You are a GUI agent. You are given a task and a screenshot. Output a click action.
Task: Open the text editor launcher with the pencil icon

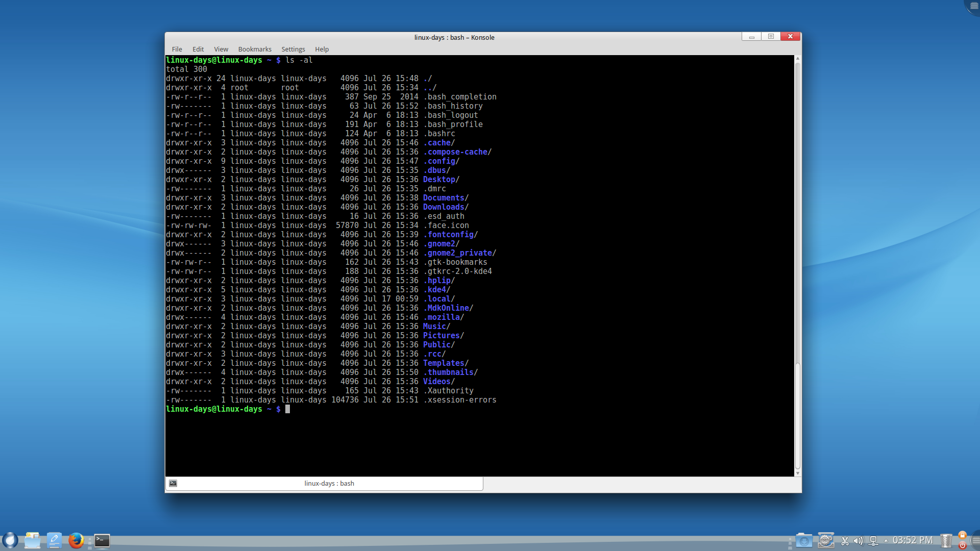coord(54,540)
